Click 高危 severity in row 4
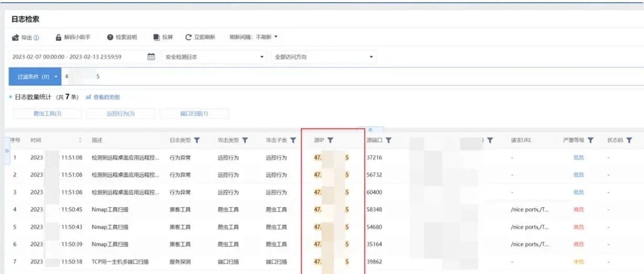 pos(579,209)
